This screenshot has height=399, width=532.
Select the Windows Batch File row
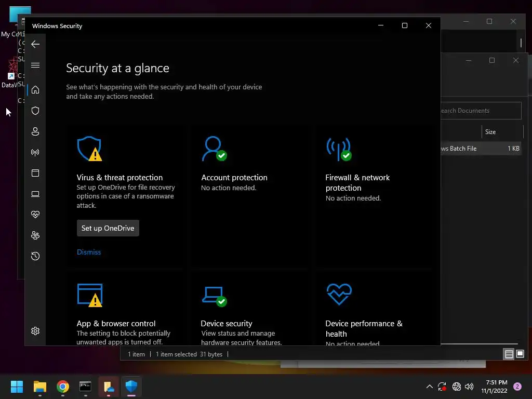481,148
